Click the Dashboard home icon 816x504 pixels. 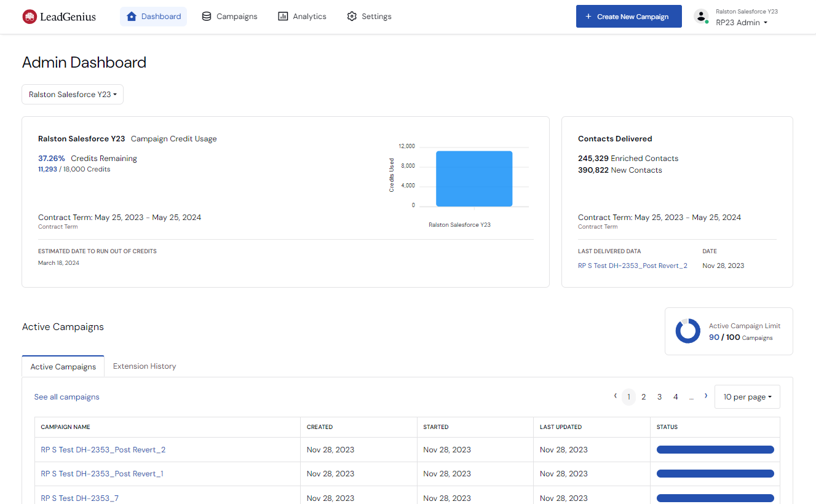(131, 17)
